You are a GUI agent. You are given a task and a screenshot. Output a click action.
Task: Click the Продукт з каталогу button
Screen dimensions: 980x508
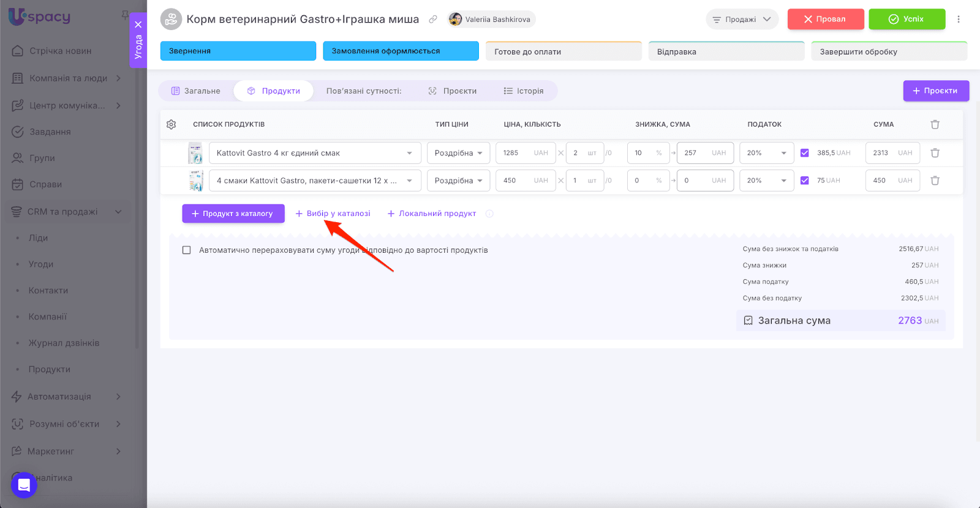(233, 214)
